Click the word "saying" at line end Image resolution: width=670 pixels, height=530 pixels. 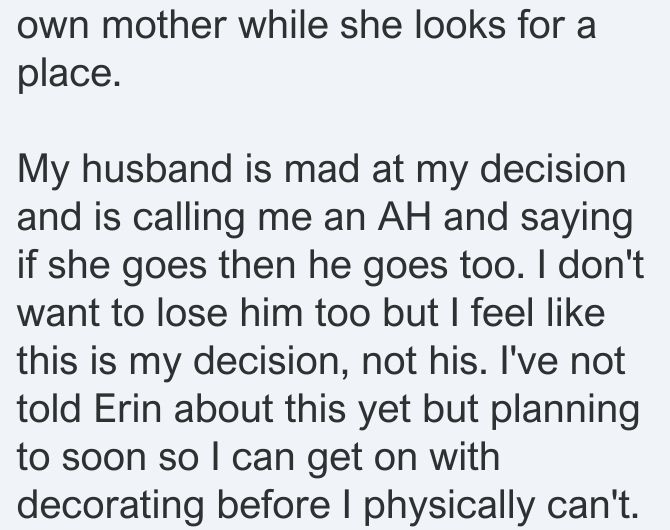[576, 217]
